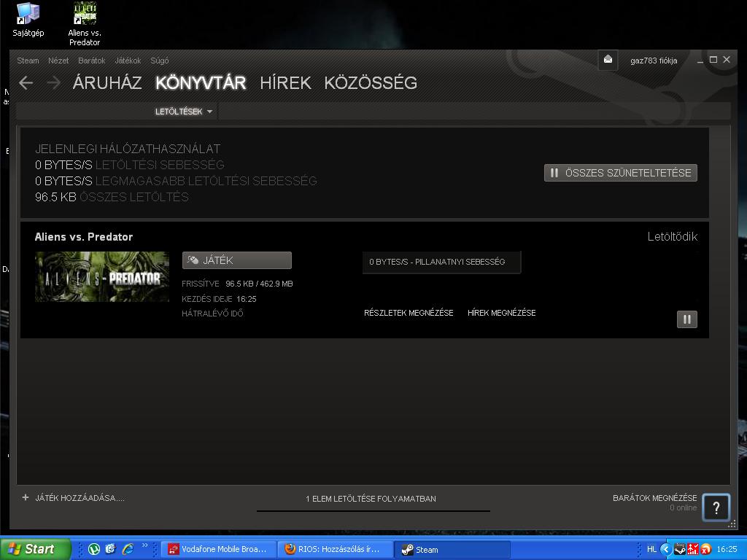Click the orange tray icon beside the clock
This screenshot has width=747, height=560.
click(705, 549)
